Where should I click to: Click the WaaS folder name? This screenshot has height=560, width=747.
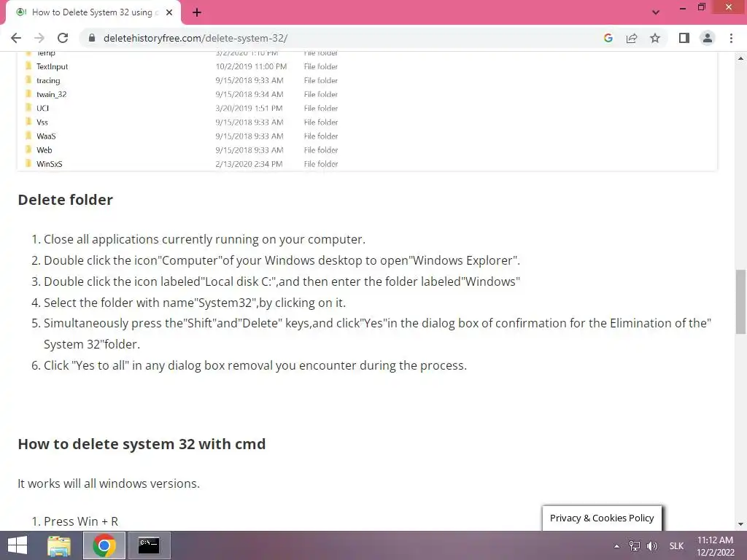pos(46,136)
